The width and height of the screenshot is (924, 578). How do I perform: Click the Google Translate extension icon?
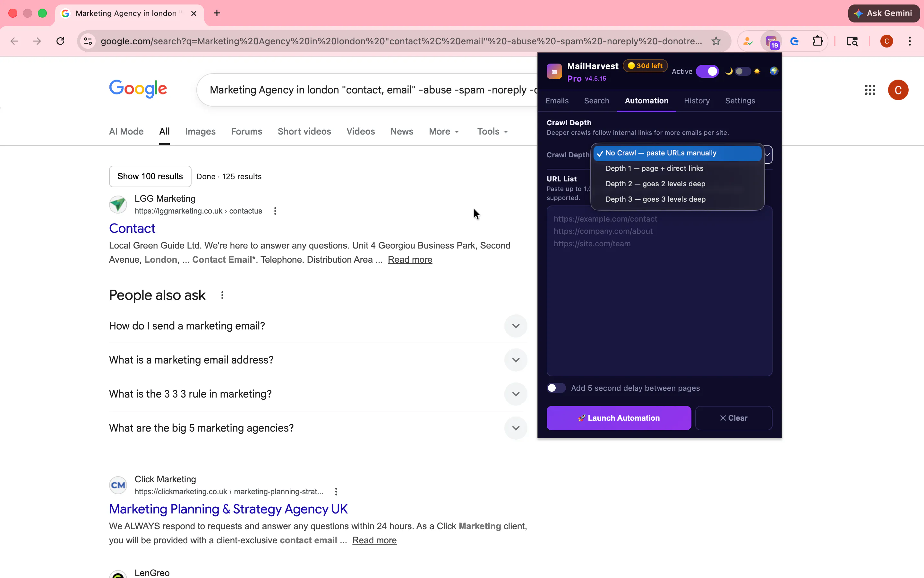tap(795, 41)
